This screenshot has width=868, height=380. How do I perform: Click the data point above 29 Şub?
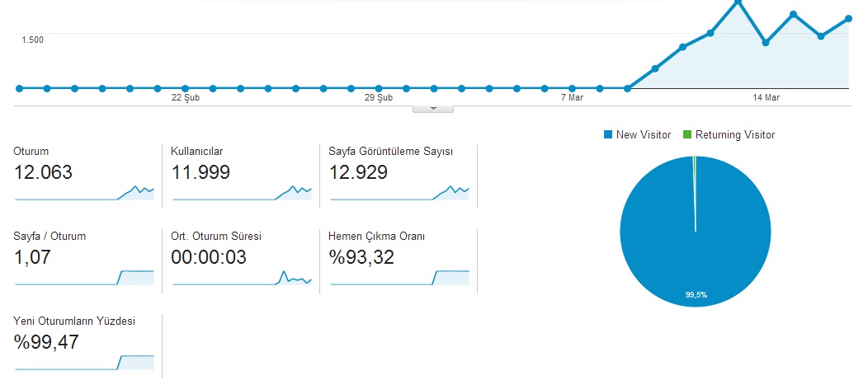pos(379,88)
